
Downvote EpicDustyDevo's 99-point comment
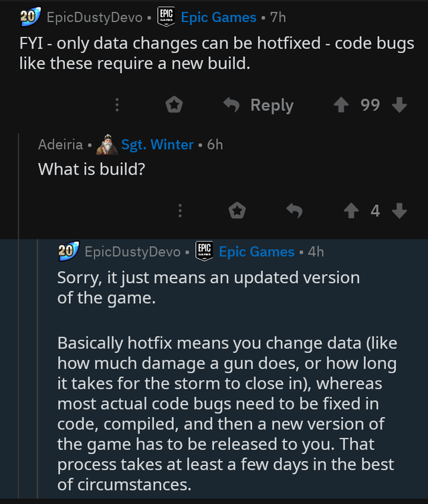(x=399, y=105)
